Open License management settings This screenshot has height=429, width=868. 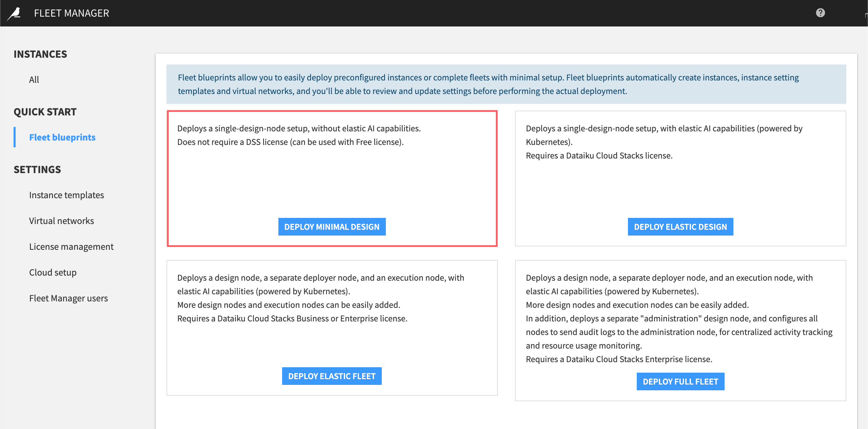point(72,246)
